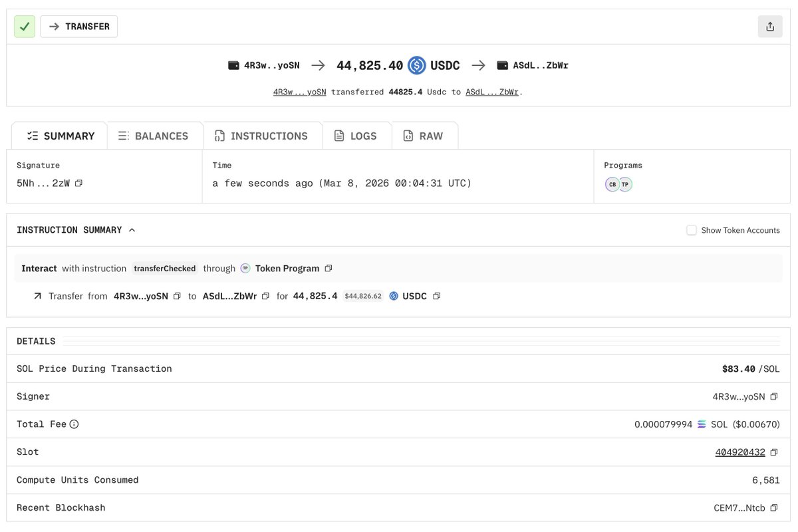Click the sender wallet icon beside 4R3w..yoSN

pyautogui.click(x=233, y=65)
